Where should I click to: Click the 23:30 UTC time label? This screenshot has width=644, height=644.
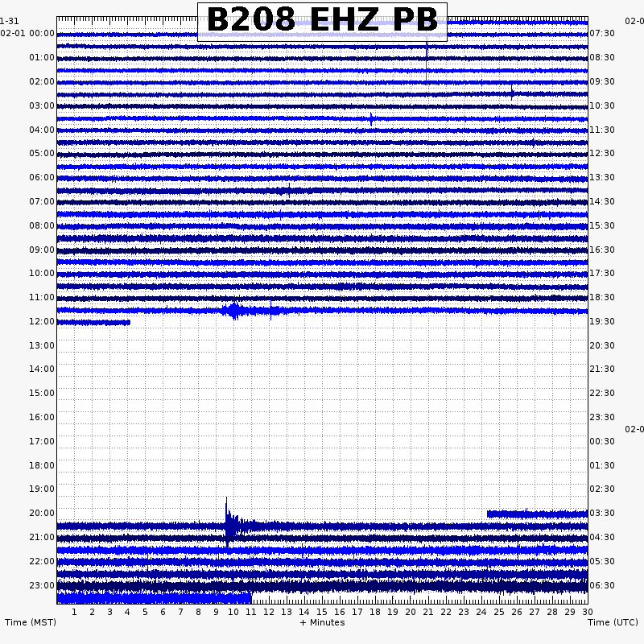[x=602, y=417]
